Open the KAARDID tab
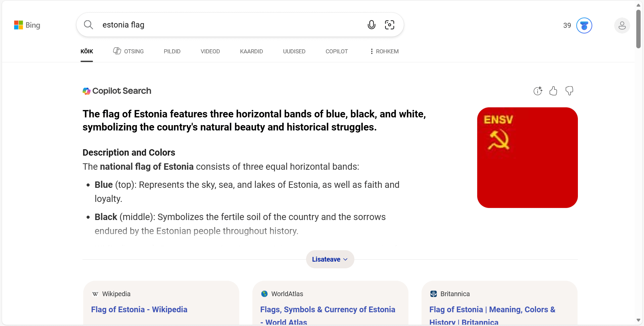644x326 pixels. tap(251, 51)
